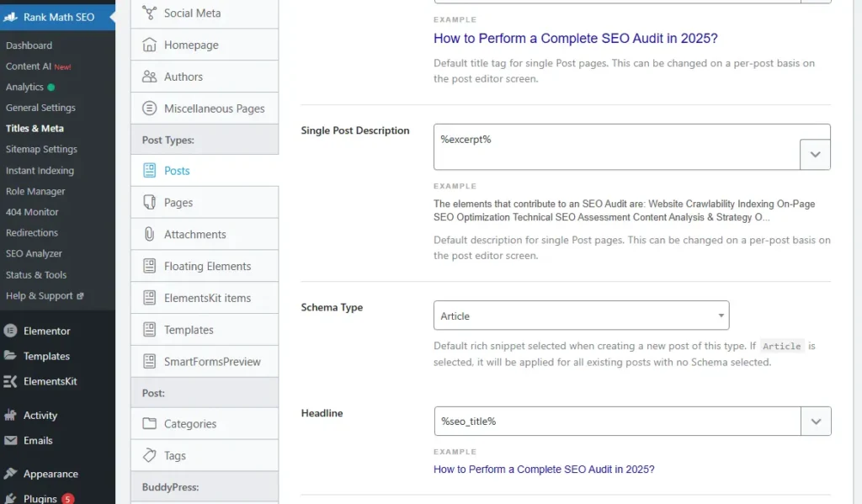Click the 'Schema Type' field label
The height and width of the screenshot is (504, 862).
click(332, 307)
